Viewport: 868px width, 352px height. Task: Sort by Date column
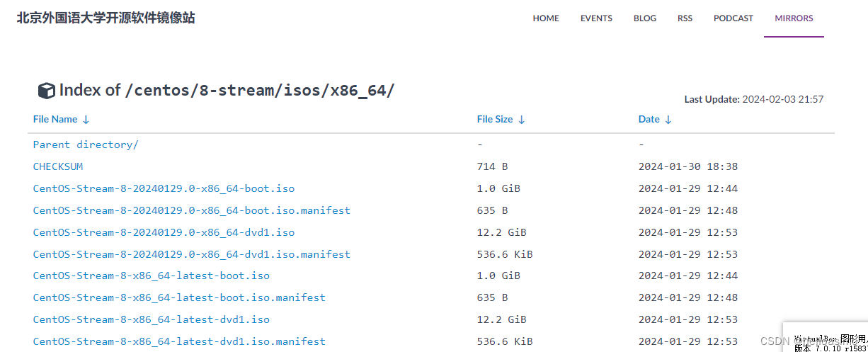tap(655, 119)
